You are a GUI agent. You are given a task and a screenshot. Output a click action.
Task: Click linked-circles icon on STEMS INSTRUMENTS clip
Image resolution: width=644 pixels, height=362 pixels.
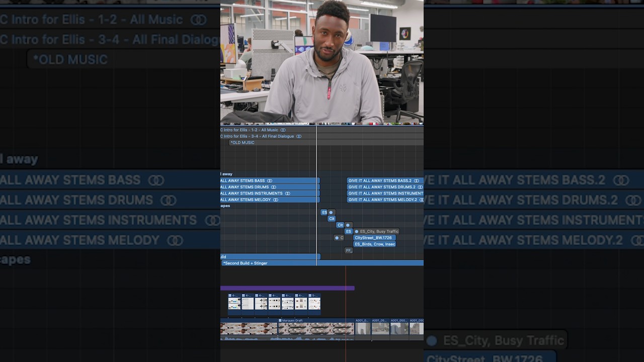(288, 193)
